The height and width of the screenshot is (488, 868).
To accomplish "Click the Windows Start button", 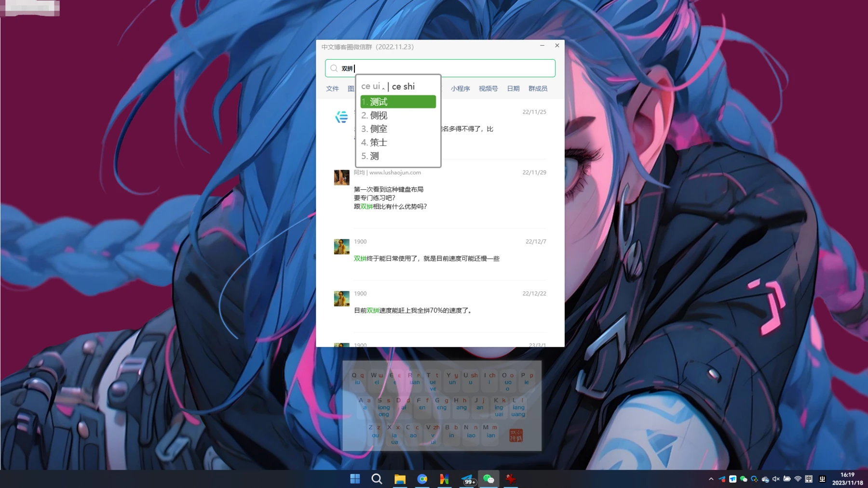I will (355, 479).
